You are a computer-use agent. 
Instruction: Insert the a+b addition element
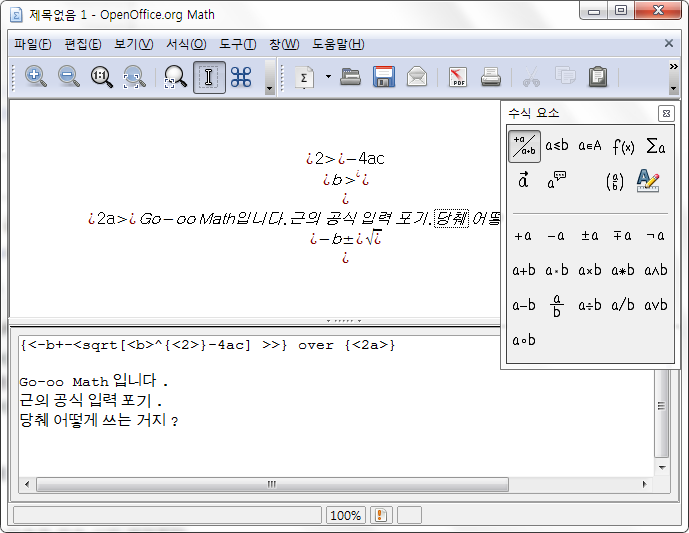point(524,270)
